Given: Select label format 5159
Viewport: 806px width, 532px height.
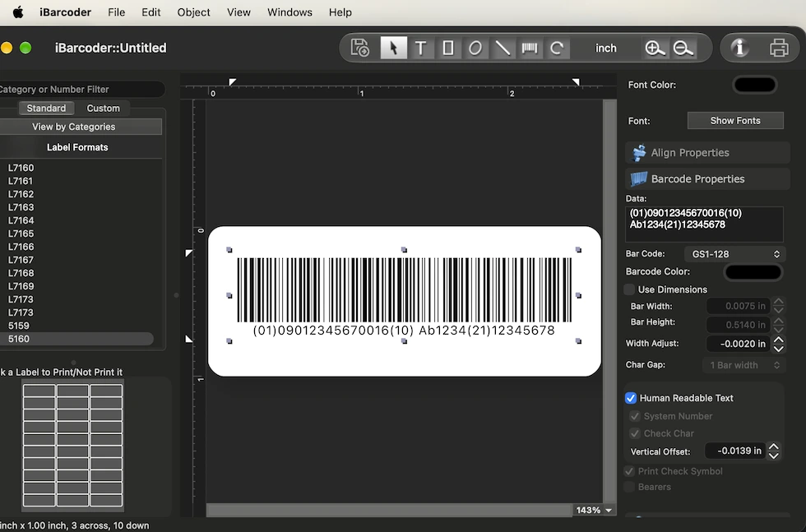Looking at the screenshot, I should (19, 326).
